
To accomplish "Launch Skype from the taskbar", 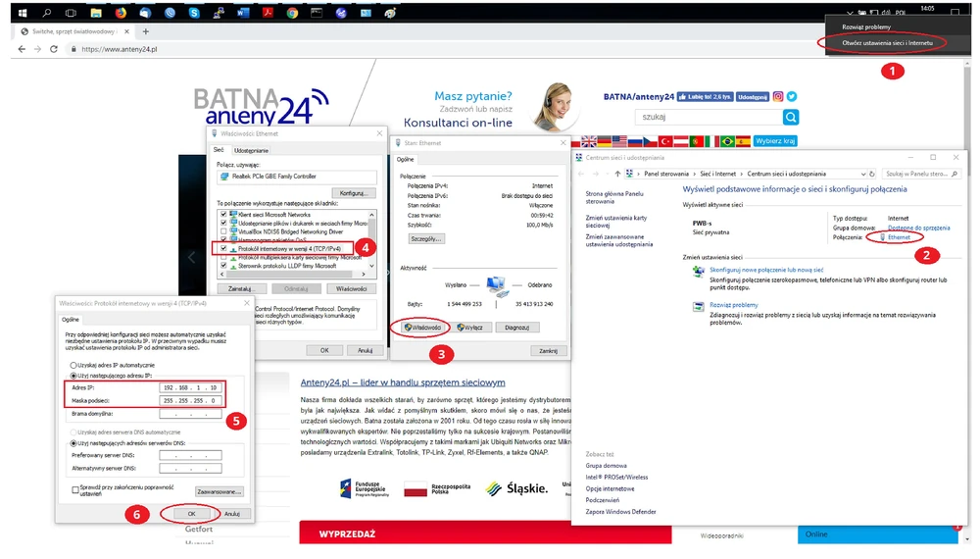I will (194, 14).
